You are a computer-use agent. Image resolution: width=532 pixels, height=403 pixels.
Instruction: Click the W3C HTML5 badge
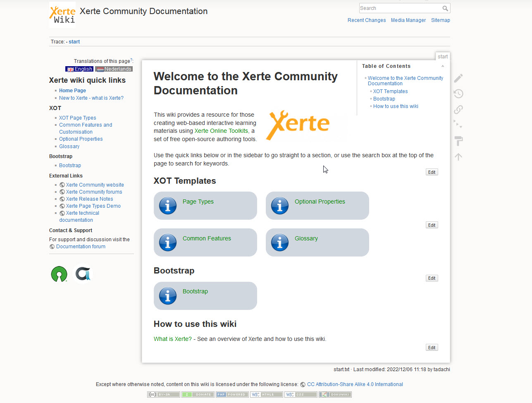pos(267,395)
